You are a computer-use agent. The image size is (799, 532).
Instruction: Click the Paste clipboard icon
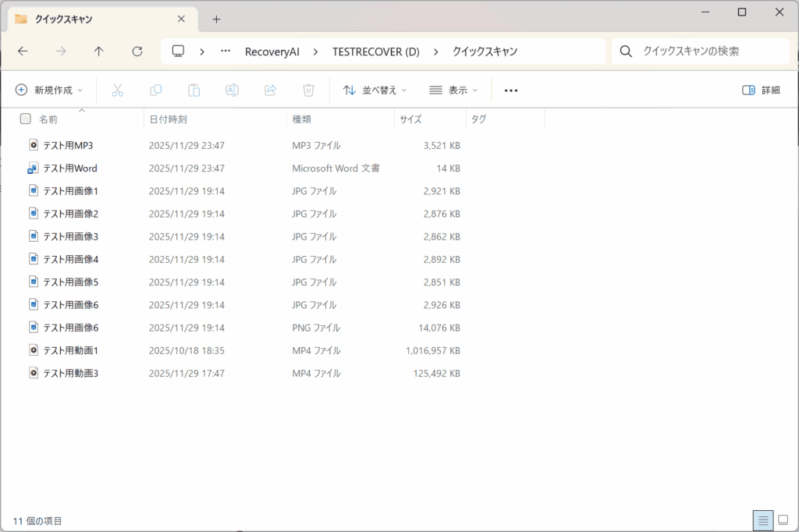coord(194,90)
